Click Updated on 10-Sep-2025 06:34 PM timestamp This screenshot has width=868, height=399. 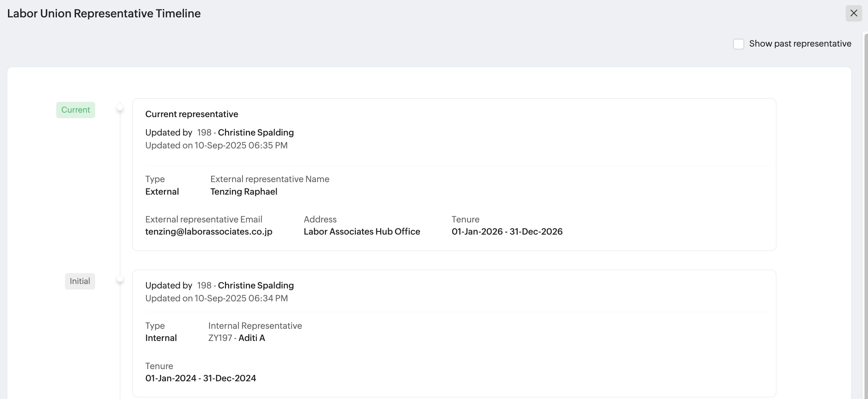click(x=216, y=298)
